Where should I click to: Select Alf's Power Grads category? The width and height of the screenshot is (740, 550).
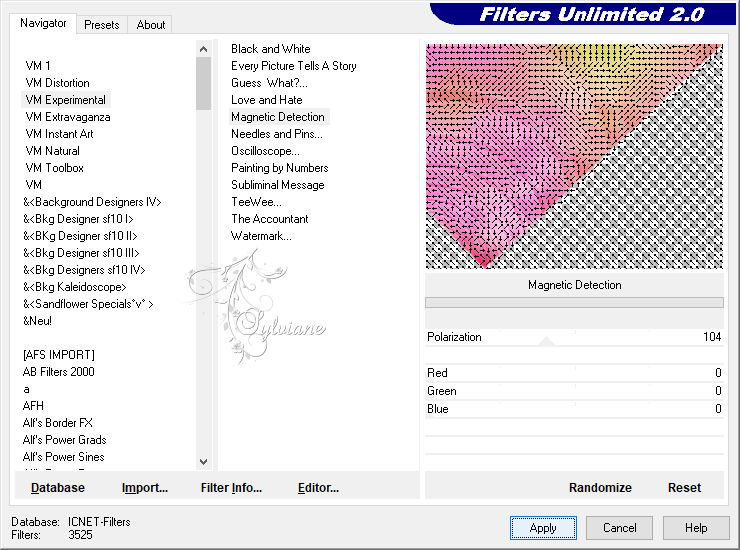pos(64,440)
